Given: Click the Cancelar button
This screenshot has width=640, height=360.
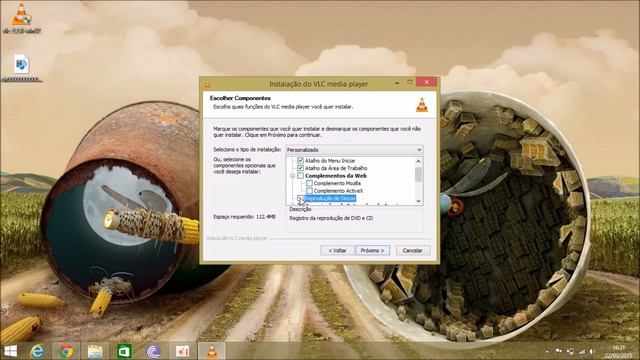Looking at the screenshot, I should coord(413,250).
